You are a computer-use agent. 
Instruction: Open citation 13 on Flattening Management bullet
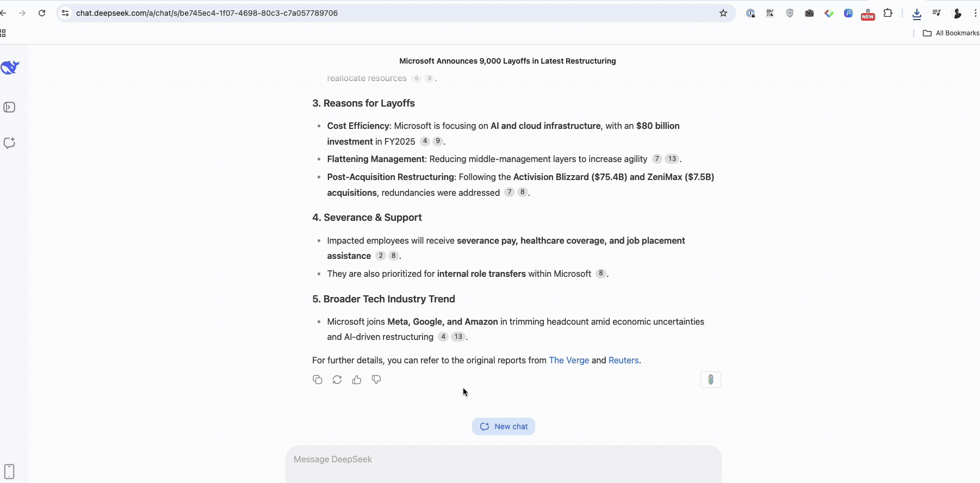[672, 159]
